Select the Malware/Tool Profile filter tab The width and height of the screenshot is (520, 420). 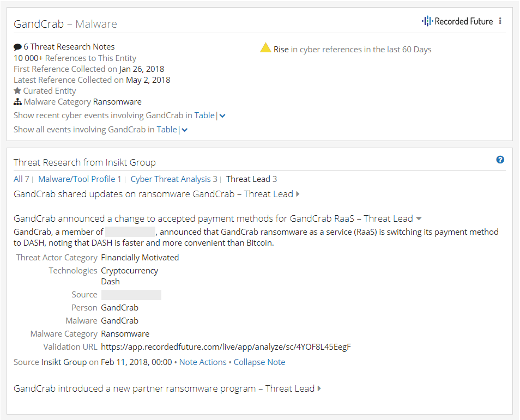coord(80,179)
